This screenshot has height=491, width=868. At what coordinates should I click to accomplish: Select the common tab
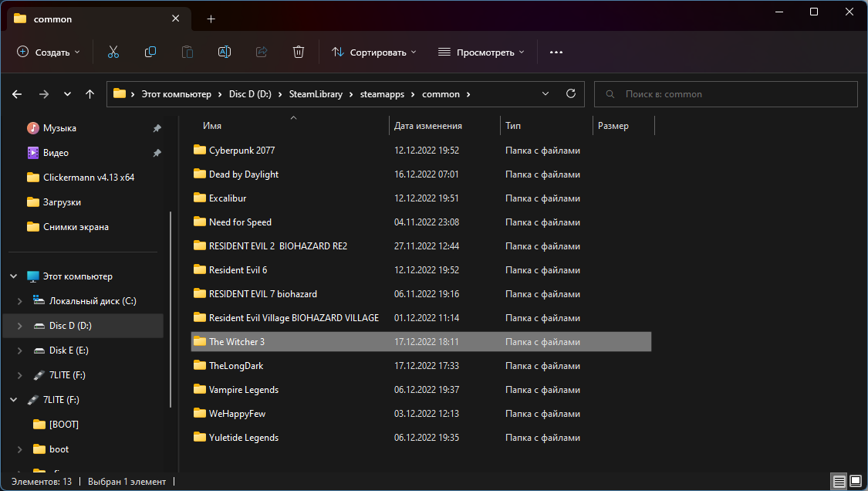[100, 19]
